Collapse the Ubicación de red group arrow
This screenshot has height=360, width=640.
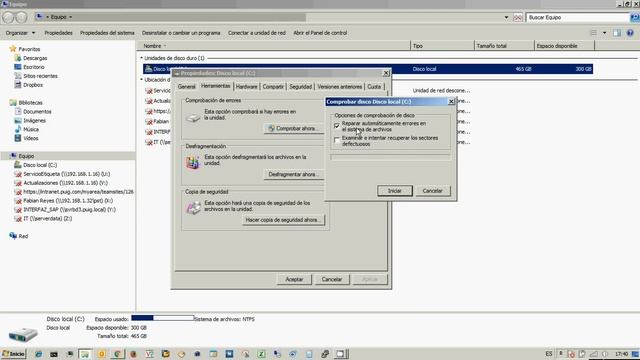coord(142,80)
